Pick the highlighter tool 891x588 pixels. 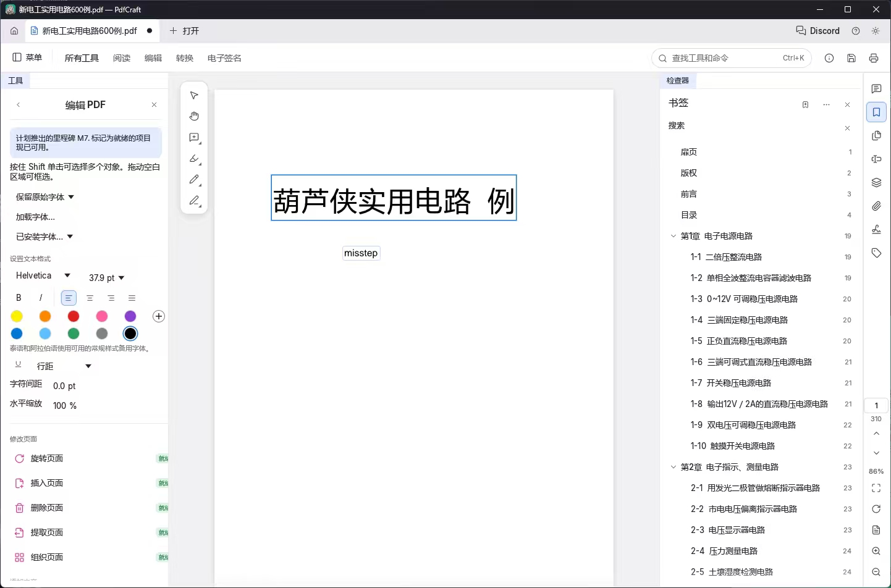click(x=194, y=159)
